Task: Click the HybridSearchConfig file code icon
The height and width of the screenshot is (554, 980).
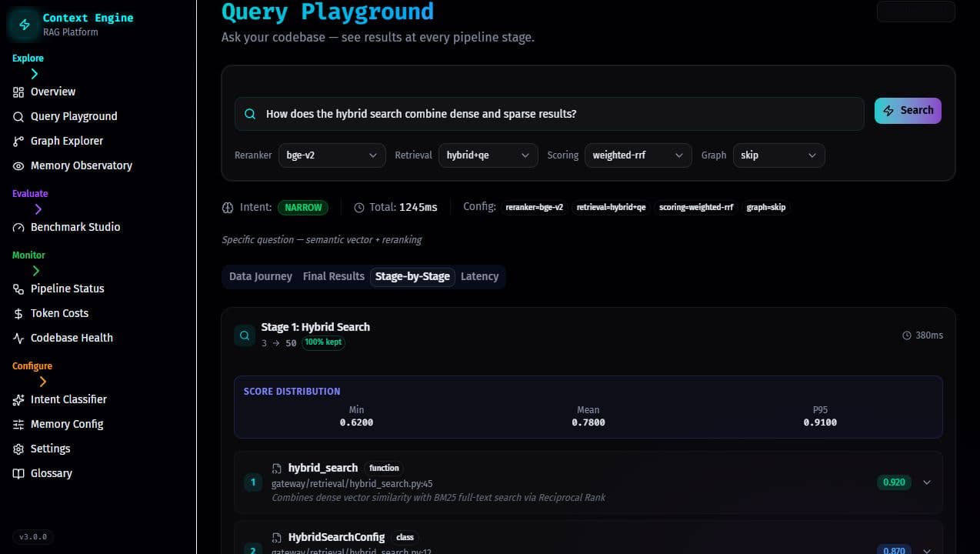Action: [277, 537]
